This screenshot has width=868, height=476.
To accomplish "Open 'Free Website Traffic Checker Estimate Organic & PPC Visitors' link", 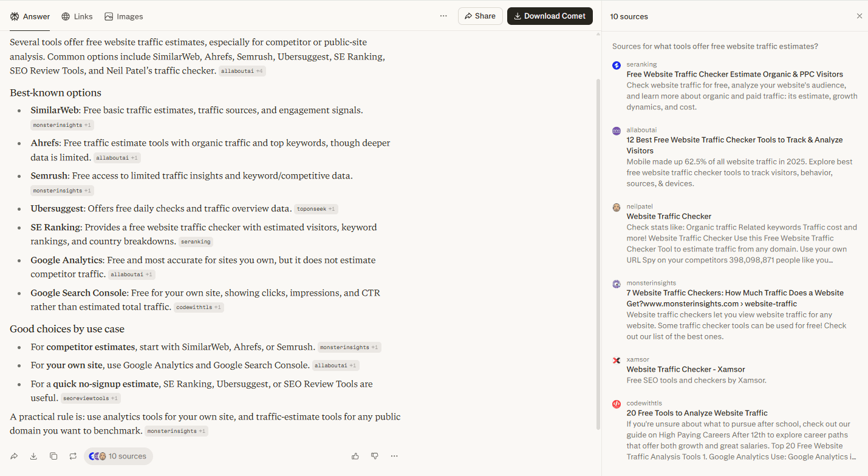I will click(x=735, y=74).
